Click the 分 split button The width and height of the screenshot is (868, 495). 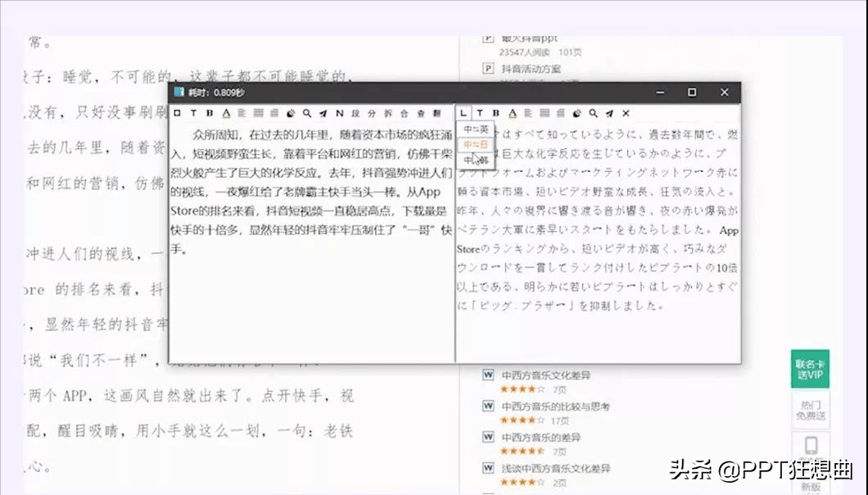[x=372, y=113]
